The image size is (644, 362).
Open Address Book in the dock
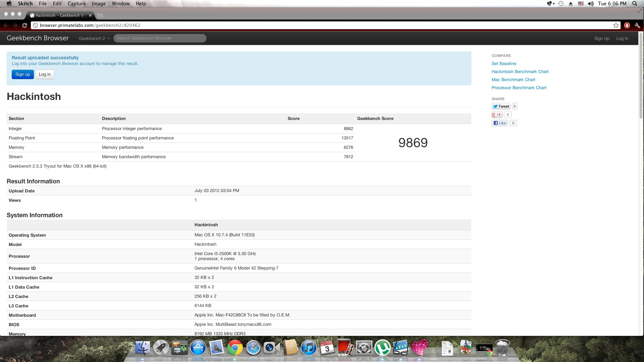tap(290, 348)
